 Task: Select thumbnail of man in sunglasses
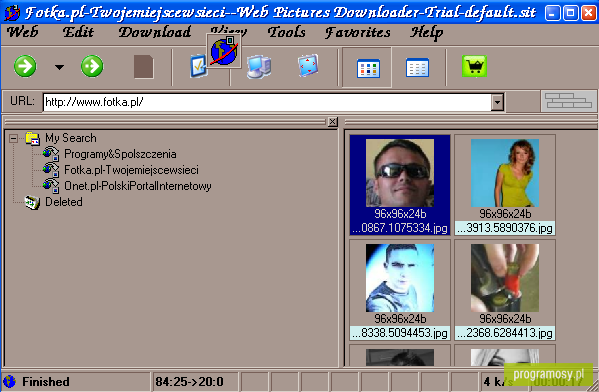point(400,173)
